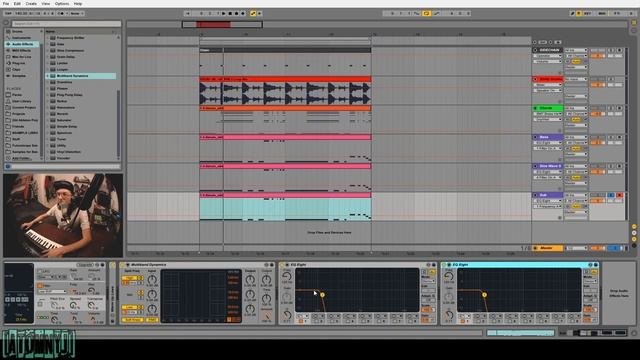Fold the Chords track with its triangle
Image resolution: width=640 pixels, height=360 pixels.
536,108
